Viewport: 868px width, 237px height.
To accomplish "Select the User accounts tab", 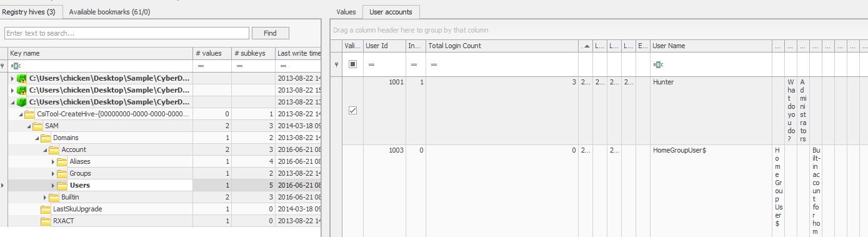I will point(391,12).
